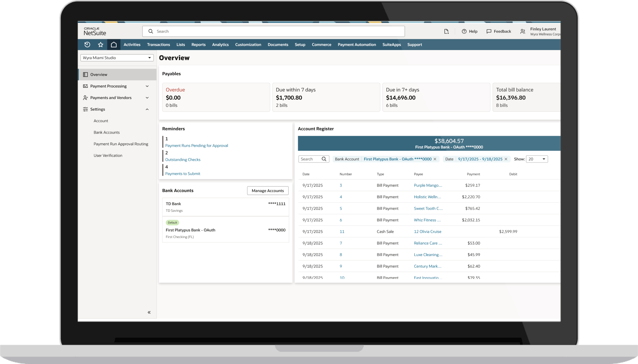The image size is (638, 364).
Task: Collapse the Settings section
Action: point(147,109)
